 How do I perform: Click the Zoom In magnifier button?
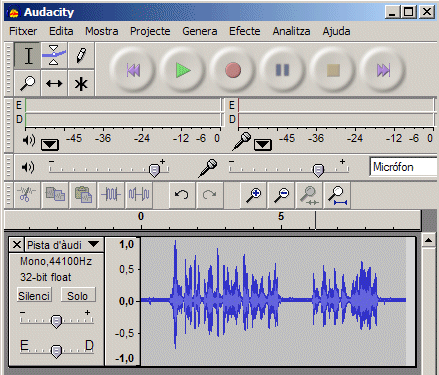pos(253,195)
